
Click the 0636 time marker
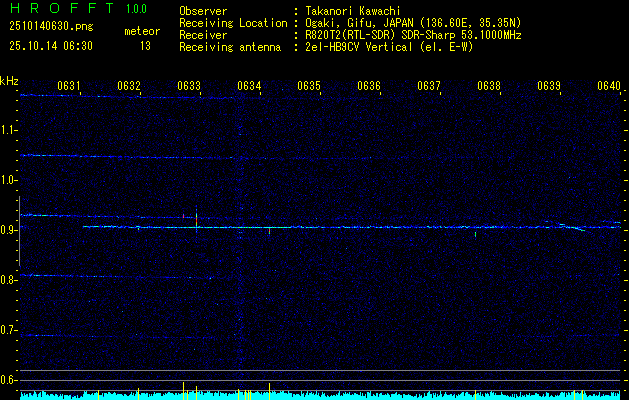click(369, 86)
